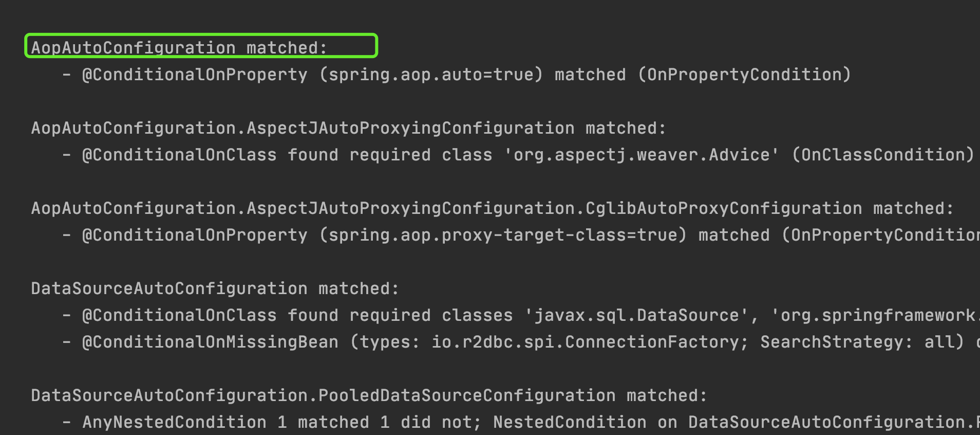Click the NestedCondition on DataSourceAutoConfiguration text
Viewport: 980px width, 435px height.
pyautogui.click(x=737, y=422)
